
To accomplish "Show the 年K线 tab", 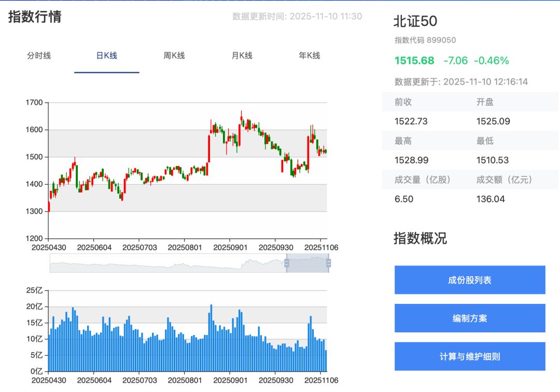I will 309,55.
